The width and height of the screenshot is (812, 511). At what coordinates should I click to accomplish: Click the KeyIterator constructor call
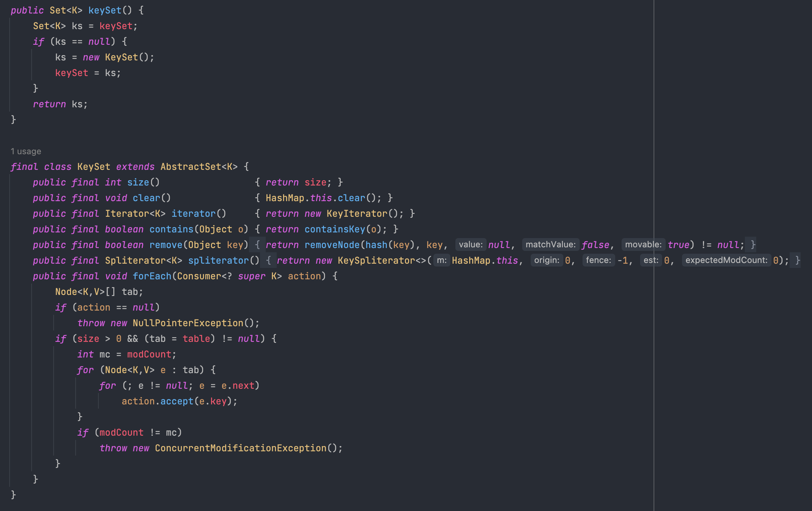tap(357, 214)
